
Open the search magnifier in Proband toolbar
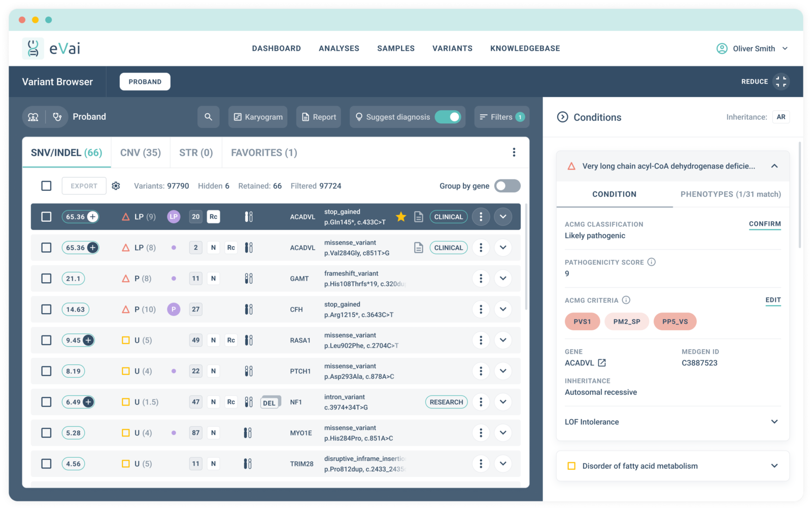click(208, 117)
